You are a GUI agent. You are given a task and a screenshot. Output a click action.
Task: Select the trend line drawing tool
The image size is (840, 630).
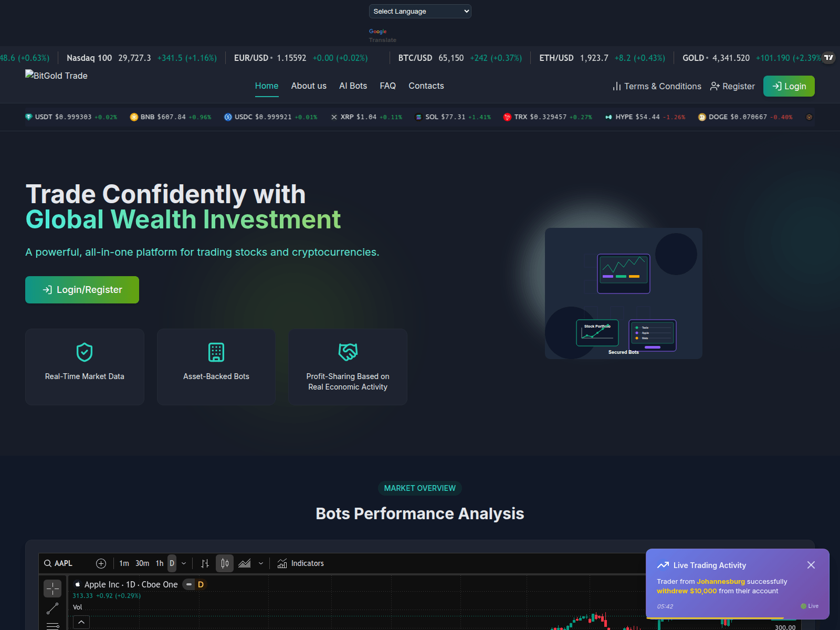coord(52,609)
